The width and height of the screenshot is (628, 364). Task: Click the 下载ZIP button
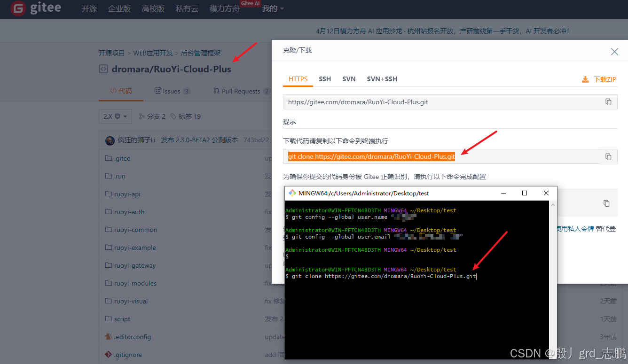click(599, 79)
